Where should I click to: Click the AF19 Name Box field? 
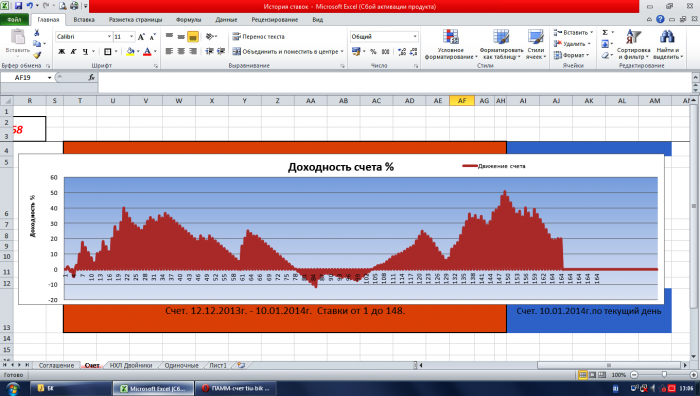(x=28, y=78)
